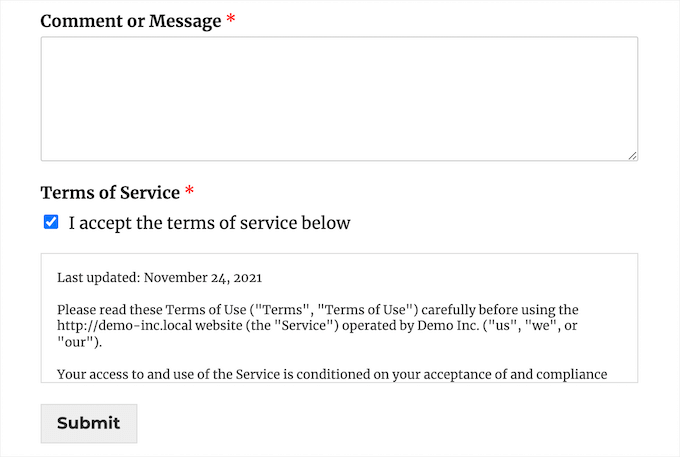Click the "November 24, 2021" date text
This screenshot has width=680, height=457.
tap(203, 278)
